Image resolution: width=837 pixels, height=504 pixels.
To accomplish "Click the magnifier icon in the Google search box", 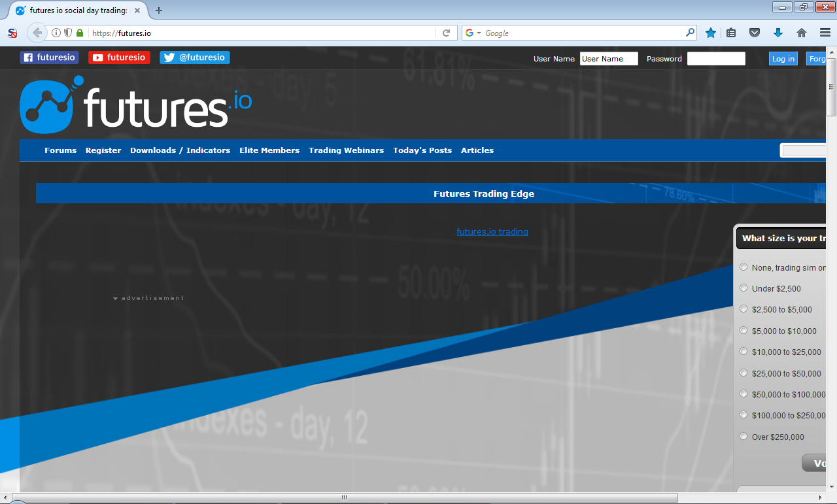I will point(690,33).
